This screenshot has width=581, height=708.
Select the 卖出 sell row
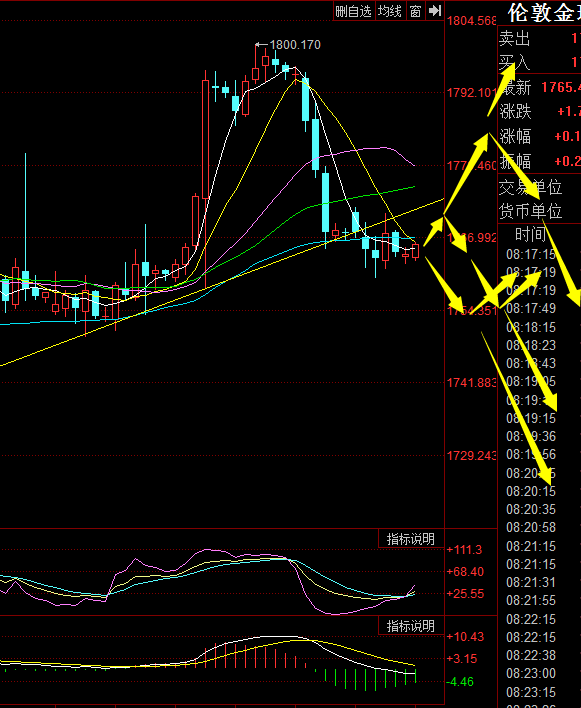(539, 39)
